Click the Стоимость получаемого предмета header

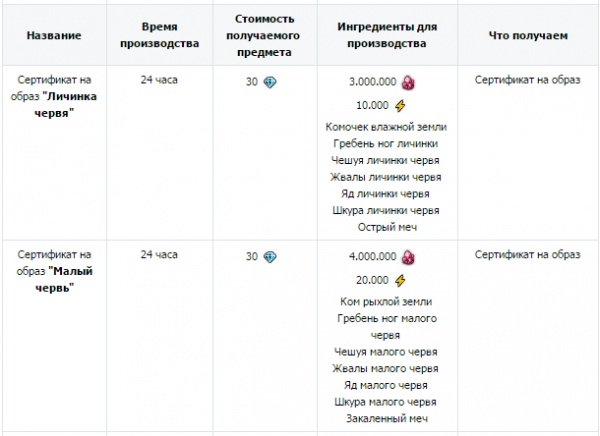263,36
